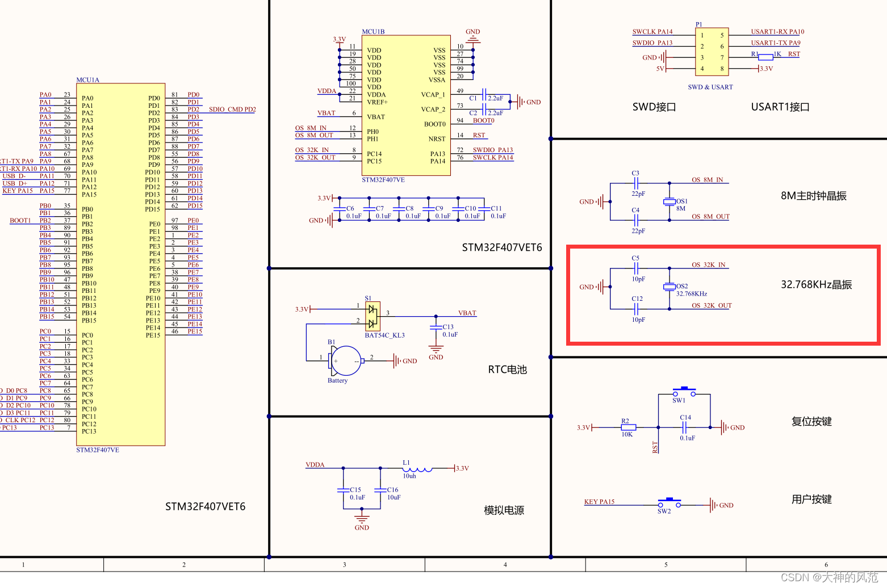Click the 'SWD & USART' caption under P1
The width and height of the screenshot is (887, 588).
click(x=710, y=87)
